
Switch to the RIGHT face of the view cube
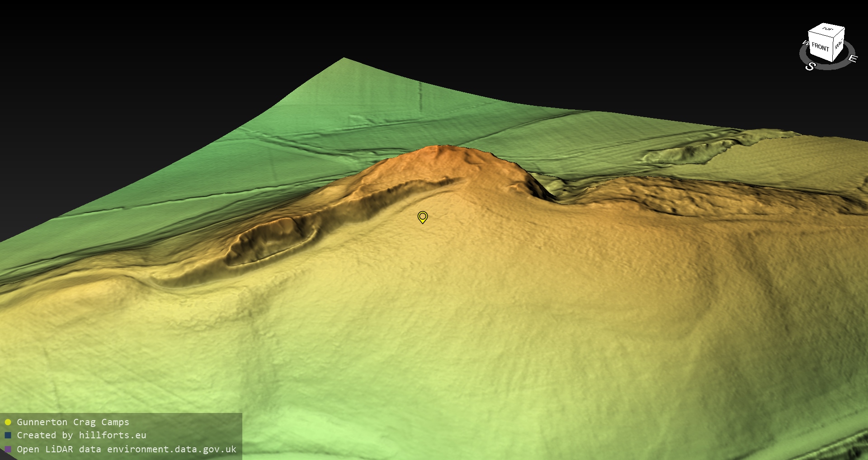click(x=839, y=45)
